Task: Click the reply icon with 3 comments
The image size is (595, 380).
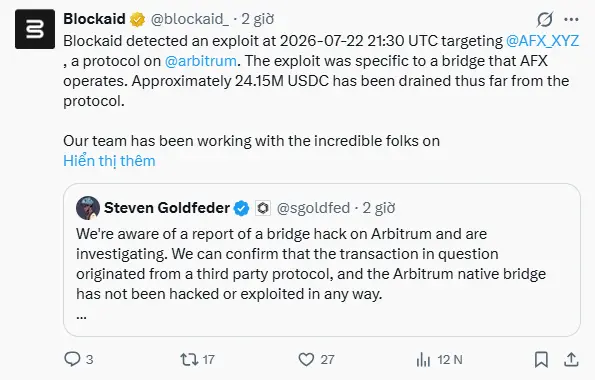Action: [72, 359]
